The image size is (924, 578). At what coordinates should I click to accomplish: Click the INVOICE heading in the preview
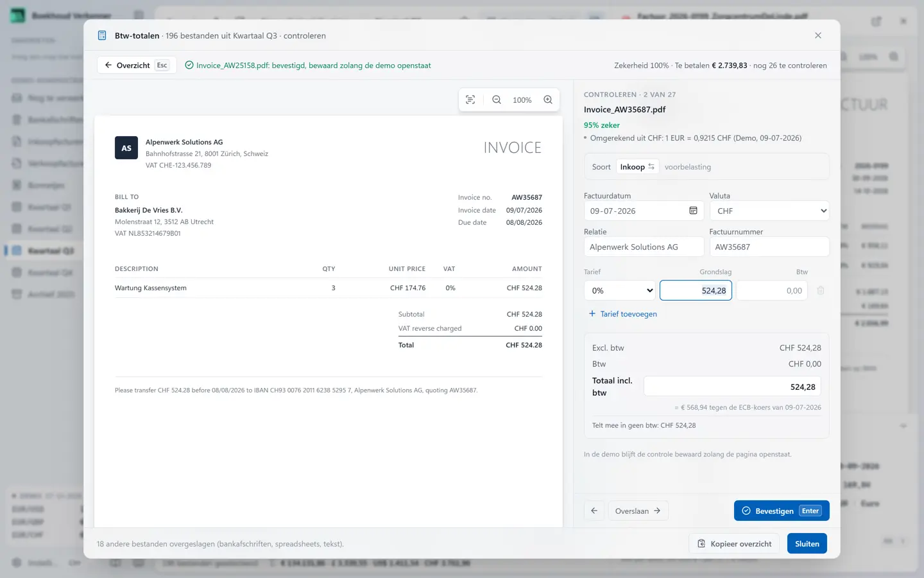coord(513,148)
